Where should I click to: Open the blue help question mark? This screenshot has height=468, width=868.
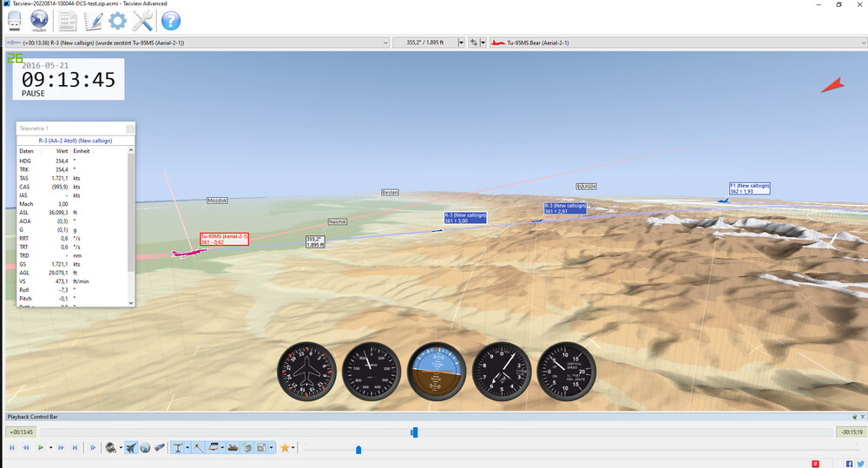tap(170, 21)
